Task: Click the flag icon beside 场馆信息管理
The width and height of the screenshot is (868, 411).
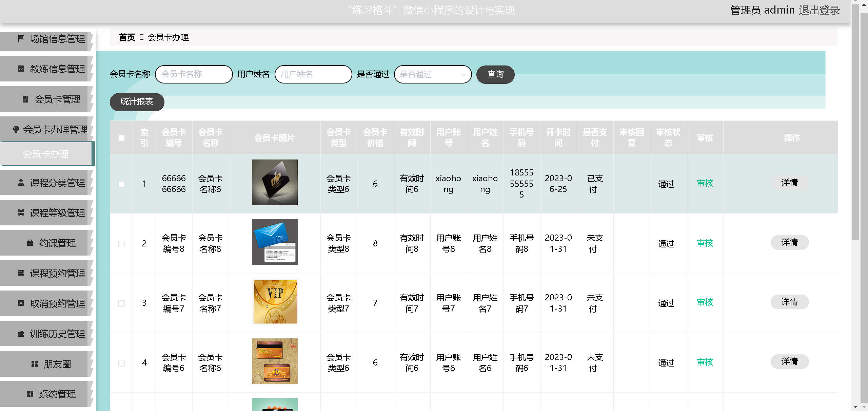Action: pos(21,38)
